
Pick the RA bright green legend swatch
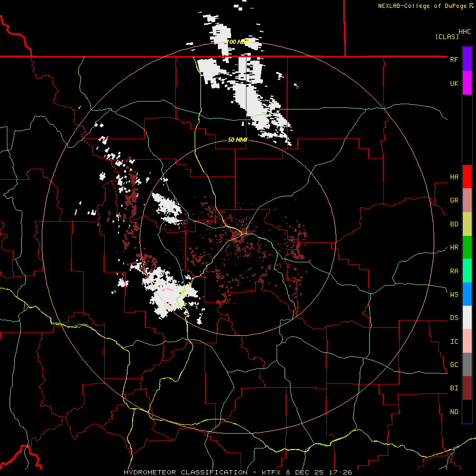tap(467, 271)
